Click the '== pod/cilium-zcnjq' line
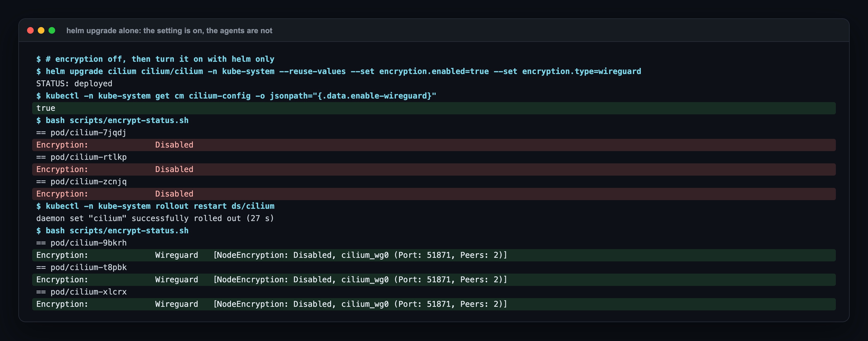This screenshot has width=868, height=341. [x=81, y=182]
